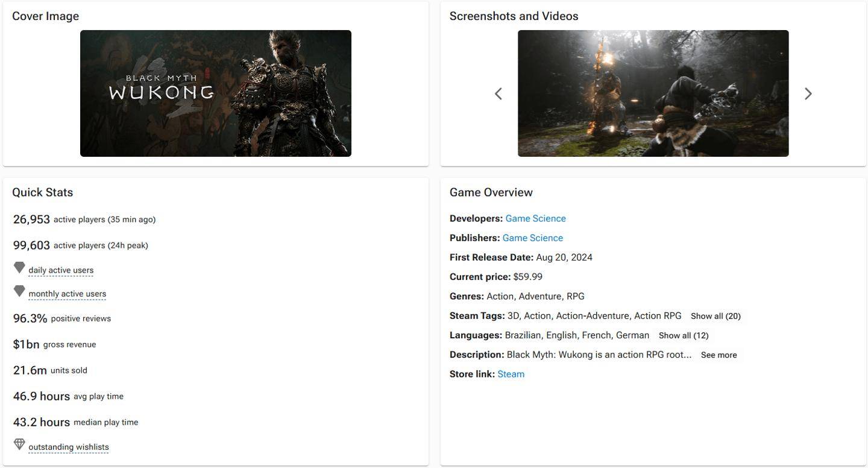Expand Steam Tags with Show all (20)
Screen dimensions: 868x468
pos(715,316)
